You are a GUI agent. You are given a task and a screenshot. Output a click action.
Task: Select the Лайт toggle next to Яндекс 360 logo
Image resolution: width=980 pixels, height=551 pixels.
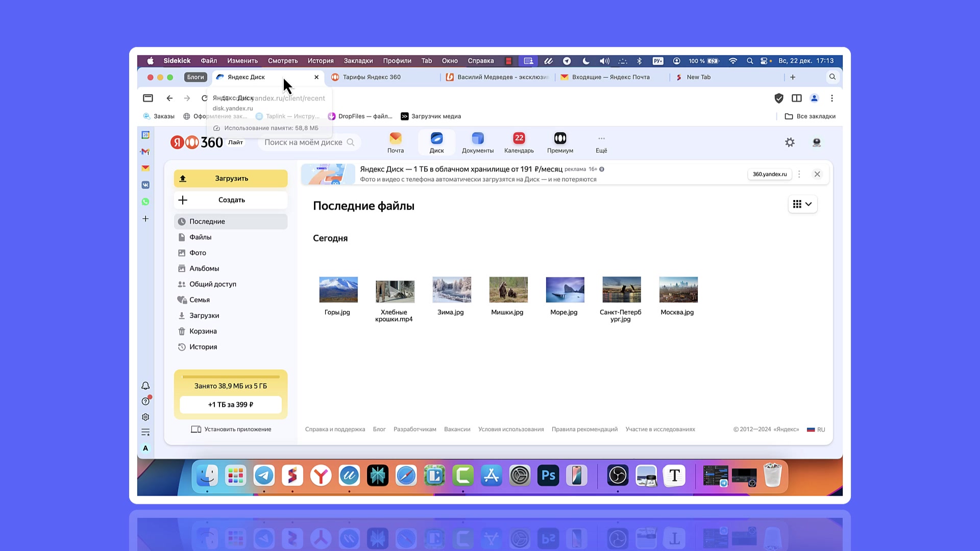click(x=235, y=142)
